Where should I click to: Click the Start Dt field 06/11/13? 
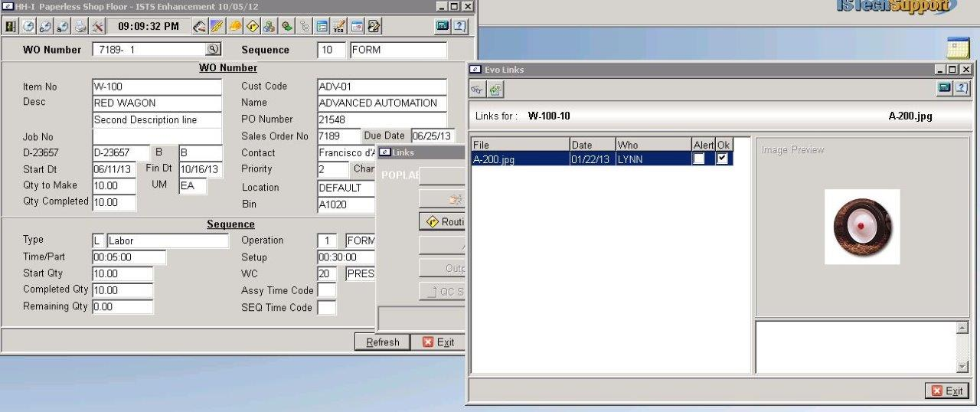tap(114, 169)
